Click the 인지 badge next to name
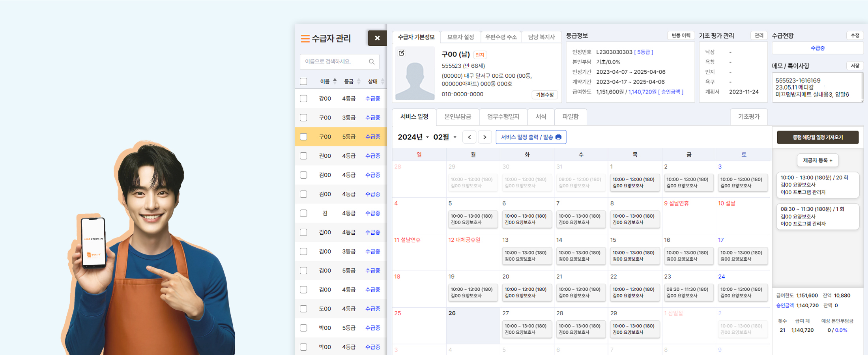 pos(480,55)
